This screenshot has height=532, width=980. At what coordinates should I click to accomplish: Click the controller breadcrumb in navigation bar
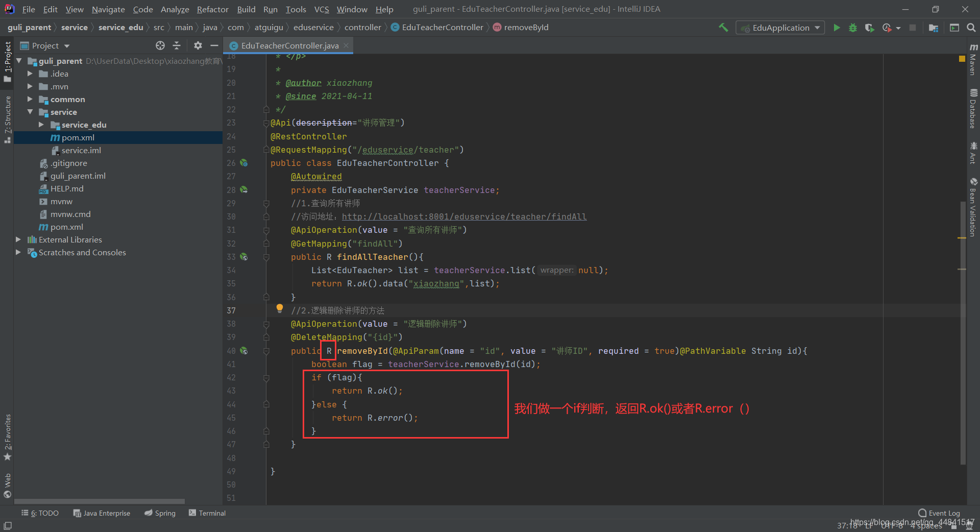pos(362,28)
